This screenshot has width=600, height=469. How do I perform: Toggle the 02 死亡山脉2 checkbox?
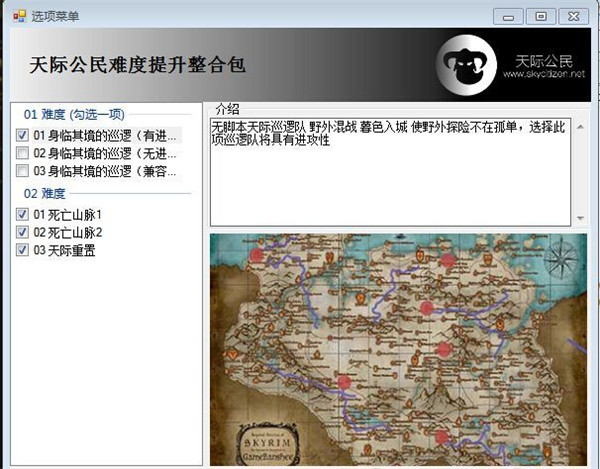tap(22, 232)
